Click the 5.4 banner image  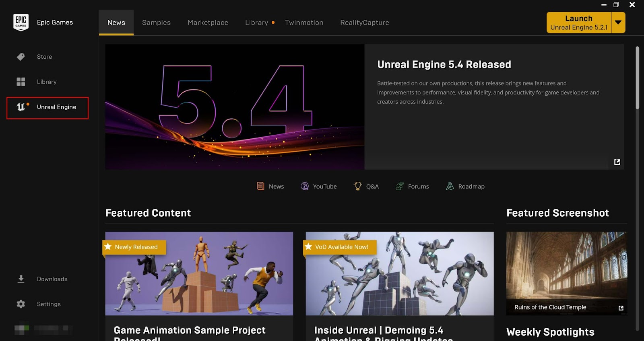235,107
